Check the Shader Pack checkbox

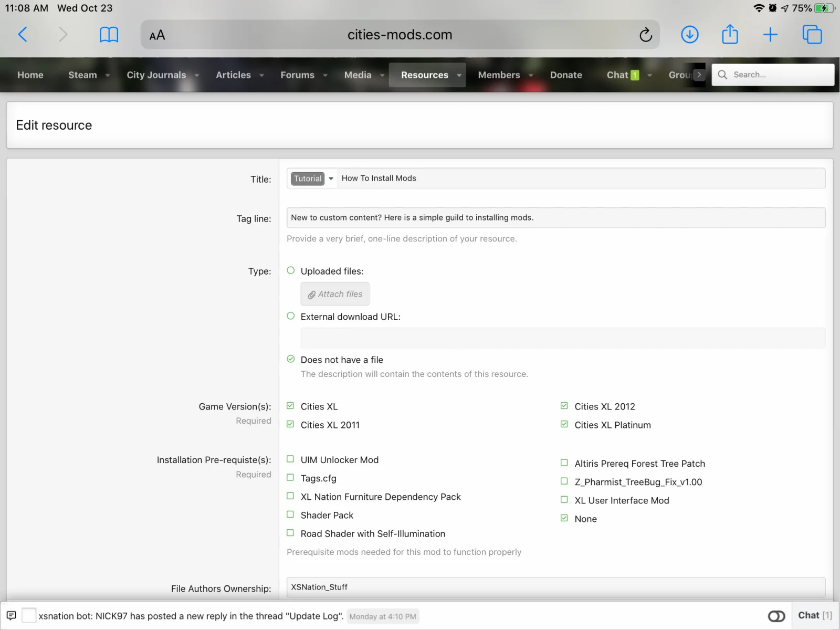[x=290, y=514]
